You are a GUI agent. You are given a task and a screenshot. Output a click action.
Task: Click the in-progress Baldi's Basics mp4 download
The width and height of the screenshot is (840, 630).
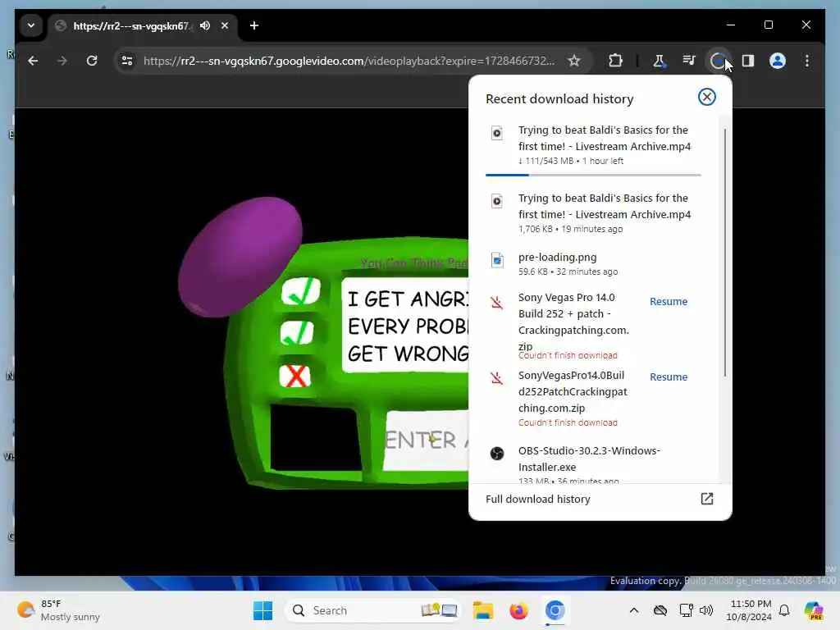tap(593, 146)
